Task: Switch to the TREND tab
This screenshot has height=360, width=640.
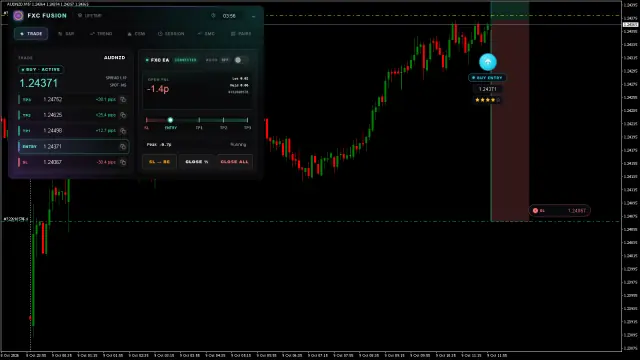Action: tap(101, 33)
